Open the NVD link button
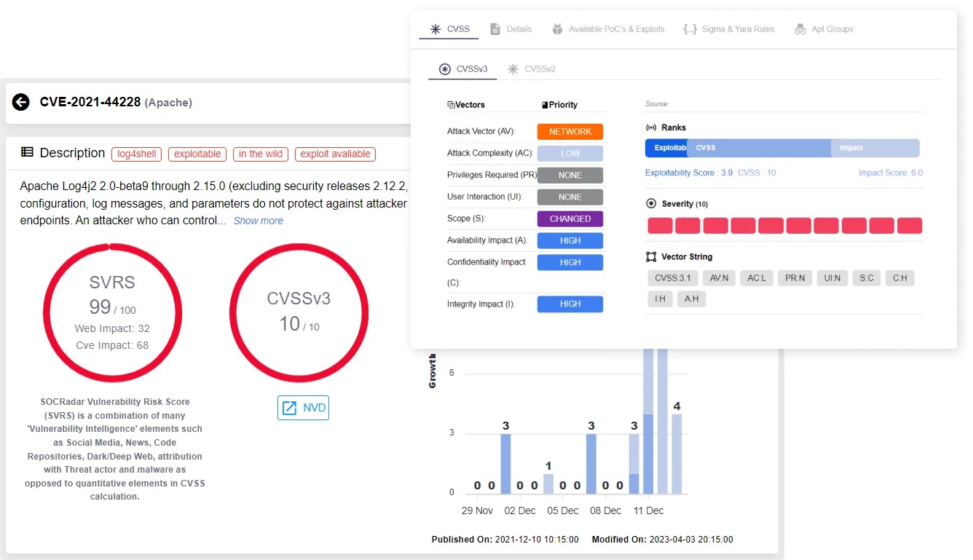Screen dimensions: 973x560 pos(303,408)
